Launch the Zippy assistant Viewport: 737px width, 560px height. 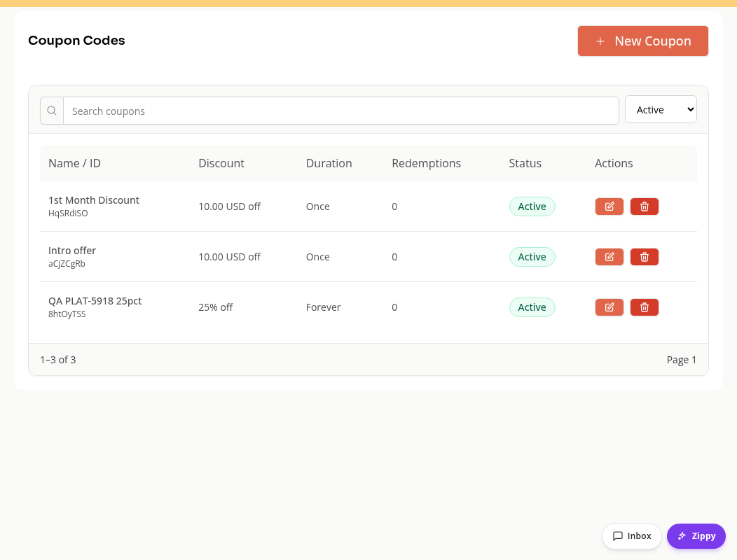(696, 536)
